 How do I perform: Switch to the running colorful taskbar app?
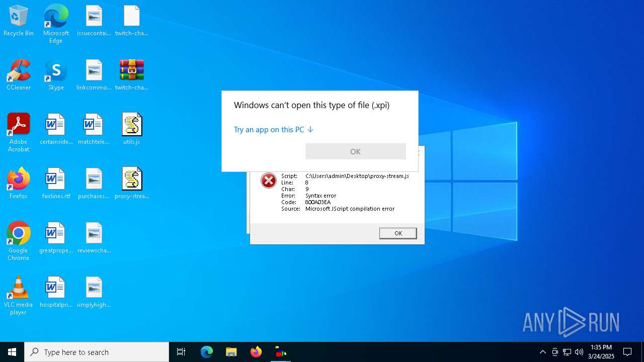281,352
